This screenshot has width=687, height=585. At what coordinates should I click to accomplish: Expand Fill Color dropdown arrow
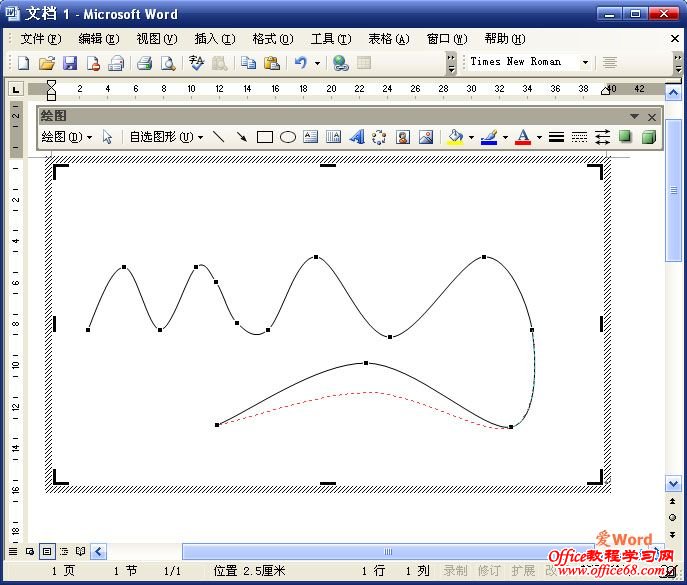click(471, 137)
